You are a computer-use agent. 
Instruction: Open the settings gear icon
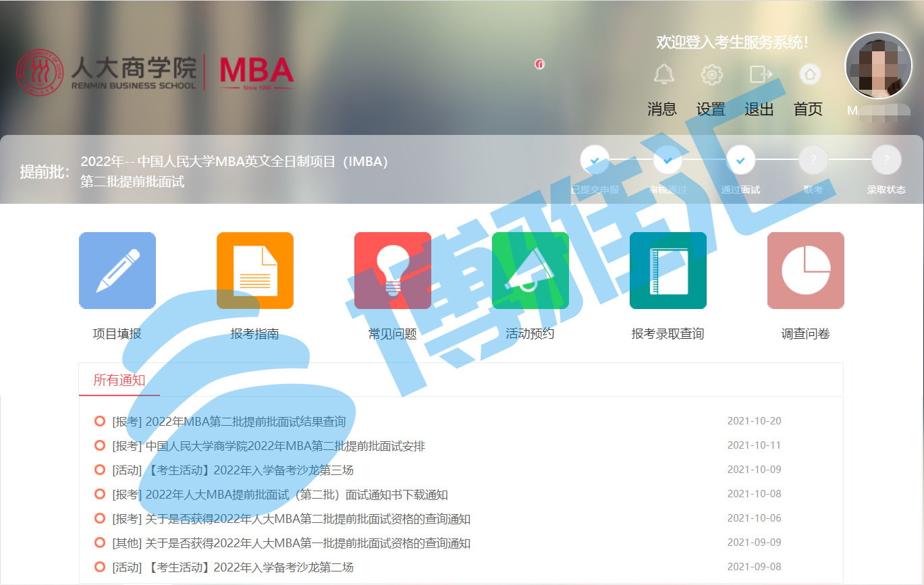point(712,74)
